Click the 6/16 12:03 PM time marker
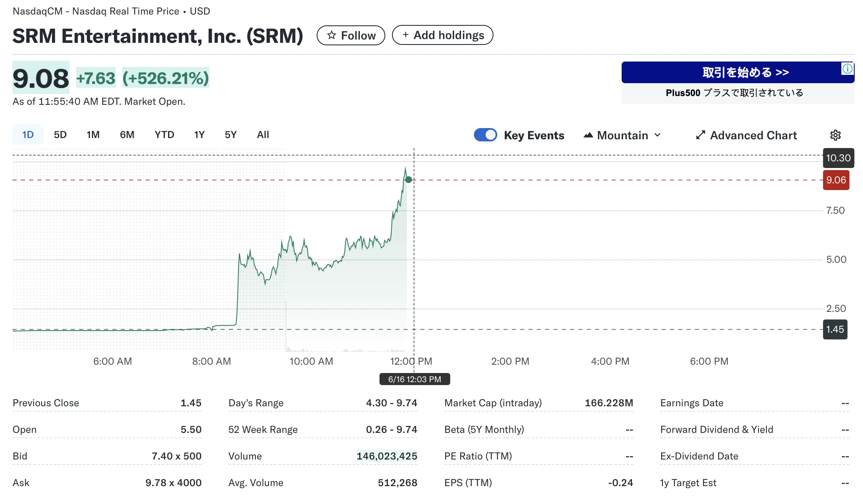Viewport: 863px width, 504px height. [x=414, y=379]
